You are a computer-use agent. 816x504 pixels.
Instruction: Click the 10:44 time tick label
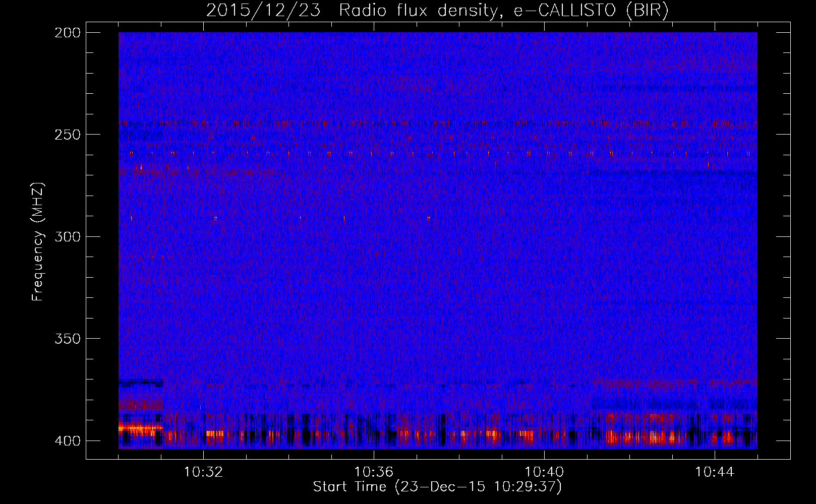click(x=715, y=472)
